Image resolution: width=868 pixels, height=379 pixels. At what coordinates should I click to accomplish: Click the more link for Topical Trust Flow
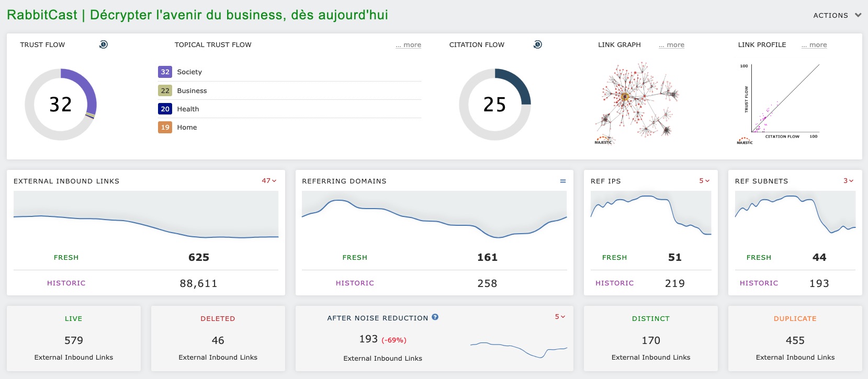click(409, 45)
